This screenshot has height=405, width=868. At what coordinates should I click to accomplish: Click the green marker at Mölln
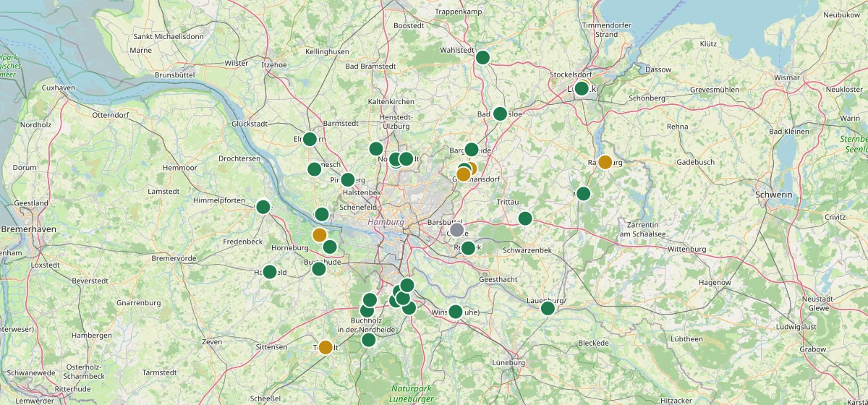(584, 193)
